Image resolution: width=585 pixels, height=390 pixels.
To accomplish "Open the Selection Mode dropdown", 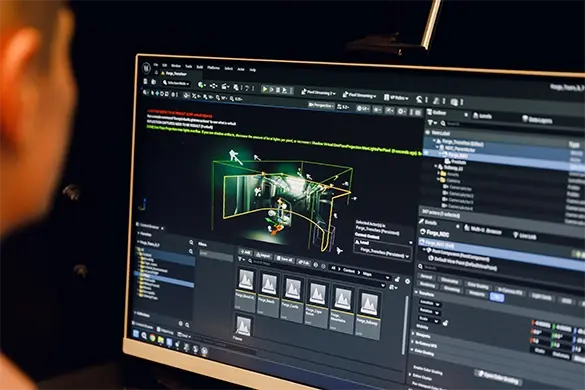I will [x=176, y=83].
